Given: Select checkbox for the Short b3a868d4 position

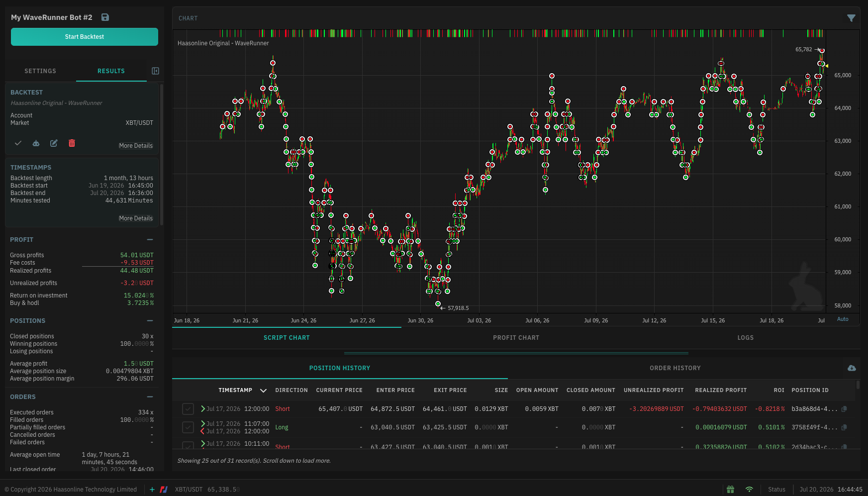Looking at the screenshot, I should click(x=188, y=409).
